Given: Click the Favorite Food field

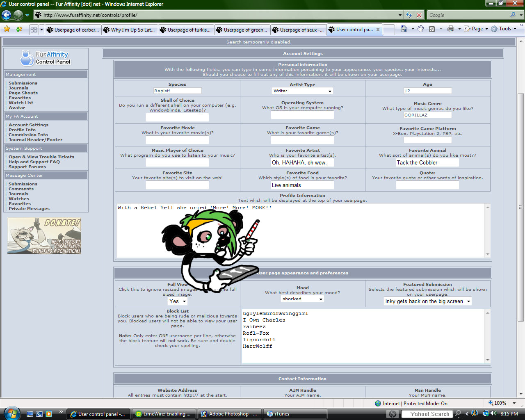Looking at the screenshot, I should point(302,185).
